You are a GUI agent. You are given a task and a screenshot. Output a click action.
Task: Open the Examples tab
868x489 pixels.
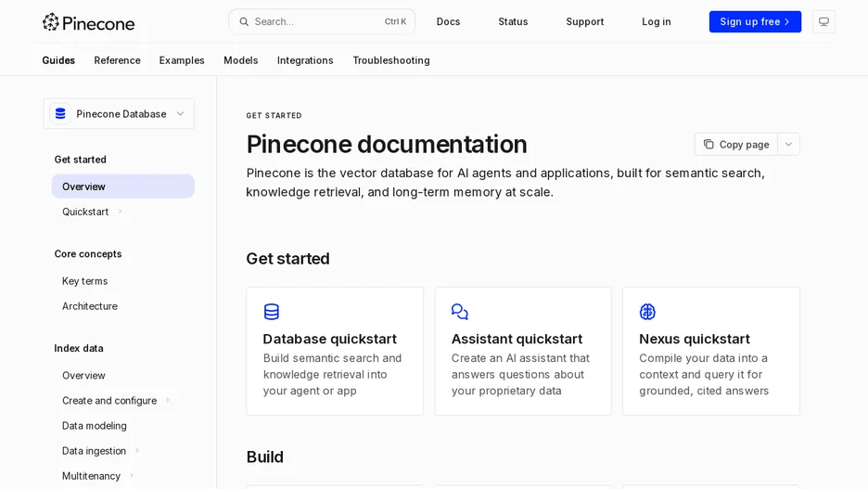tap(182, 60)
